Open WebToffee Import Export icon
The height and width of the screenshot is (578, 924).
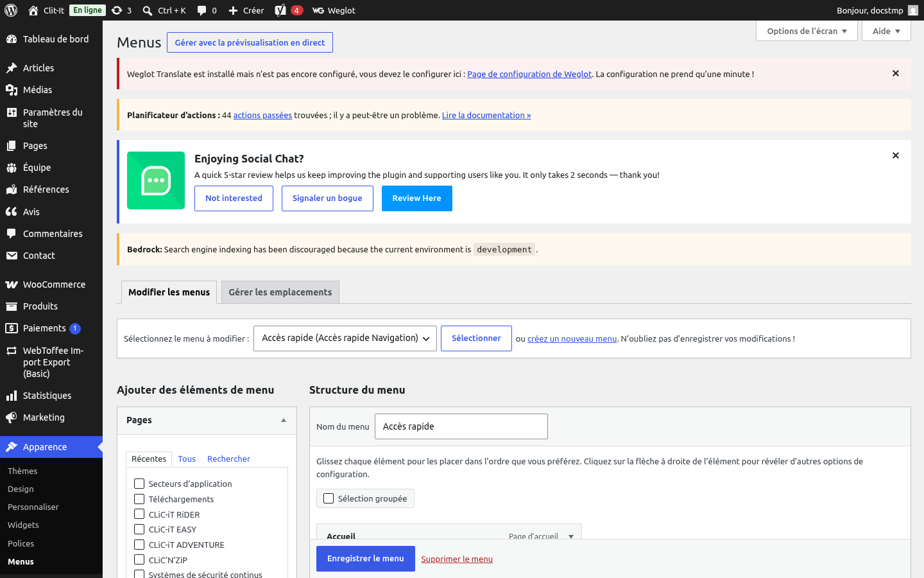point(12,351)
